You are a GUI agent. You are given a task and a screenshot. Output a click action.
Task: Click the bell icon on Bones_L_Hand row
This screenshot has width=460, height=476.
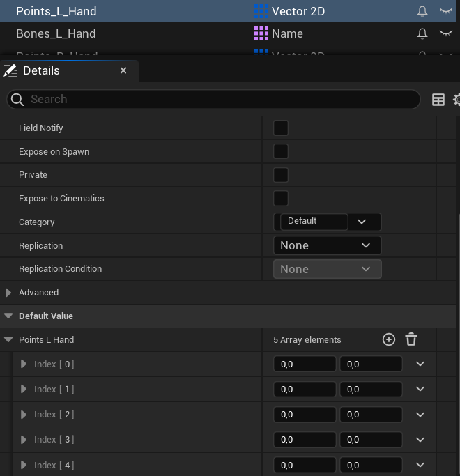(422, 33)
